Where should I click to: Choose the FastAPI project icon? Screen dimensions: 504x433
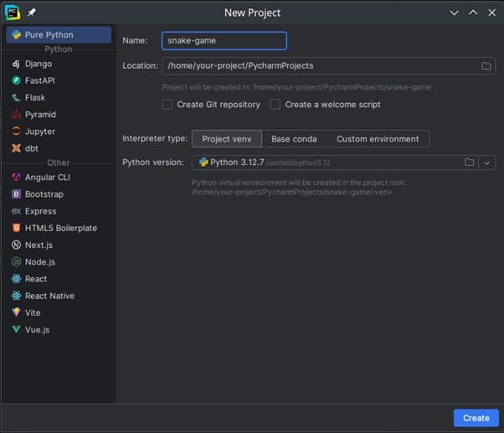pos(16,80)
